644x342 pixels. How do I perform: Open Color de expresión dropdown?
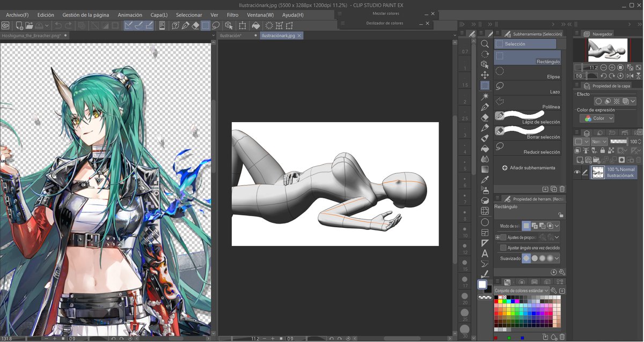[x=597, y=118]
